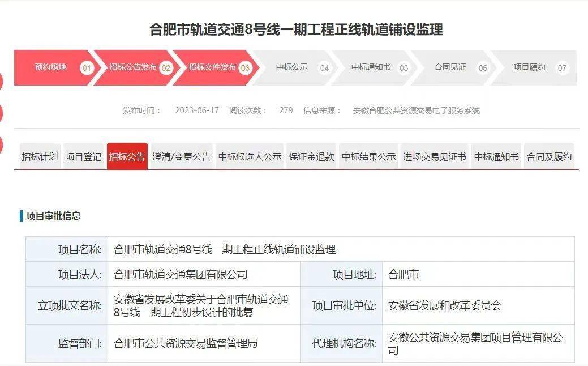The image size is (588, 366).
Task: Click the 合肥市轨道交通集团有限公司 table cell
Action: [x=204, y=274]
